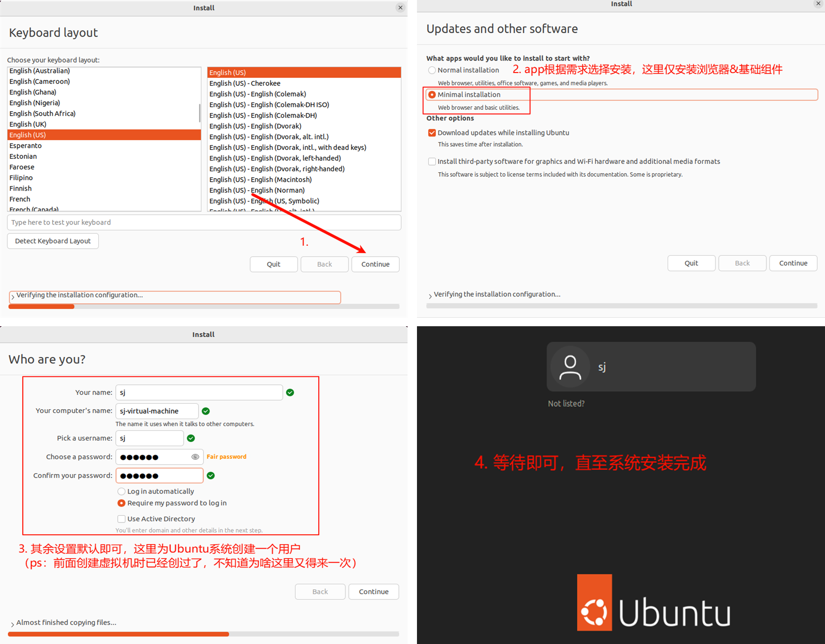
Task: Select English (Nigeria) layout
Action: [x=104, y=103]
